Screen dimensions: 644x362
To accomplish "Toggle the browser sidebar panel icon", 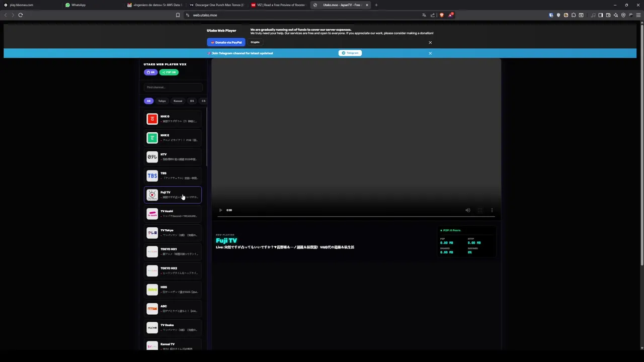I will coord(601,15).
